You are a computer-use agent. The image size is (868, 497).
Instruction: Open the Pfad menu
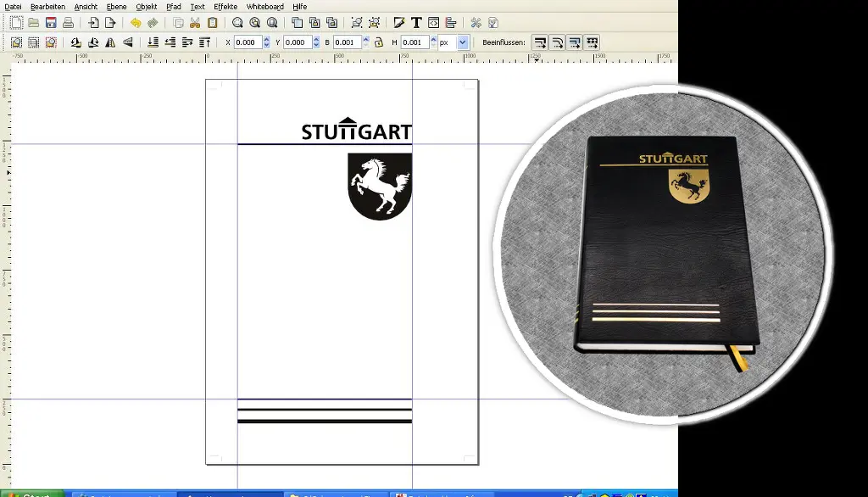coord(173,7)
